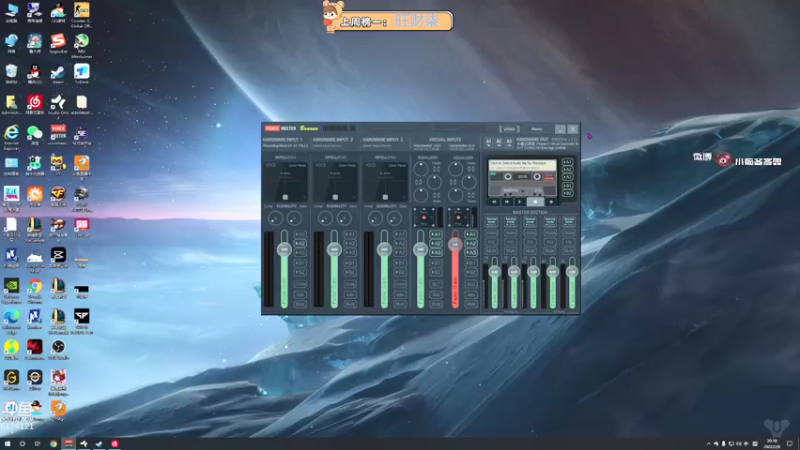Open the A2 hardware out device dropdown
Viewport: 800px width, 450px height.
pyautogui.click(x=498, y=143)
